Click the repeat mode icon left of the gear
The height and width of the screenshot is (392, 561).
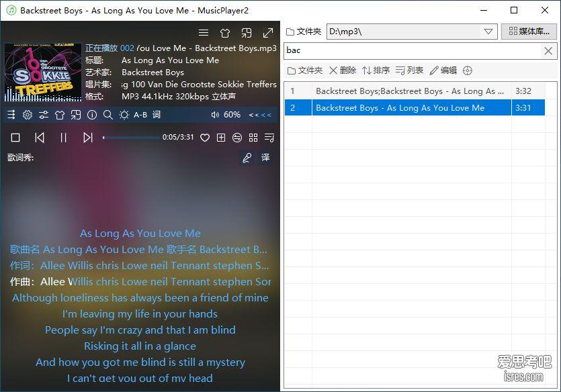click(x=11, y=115)
